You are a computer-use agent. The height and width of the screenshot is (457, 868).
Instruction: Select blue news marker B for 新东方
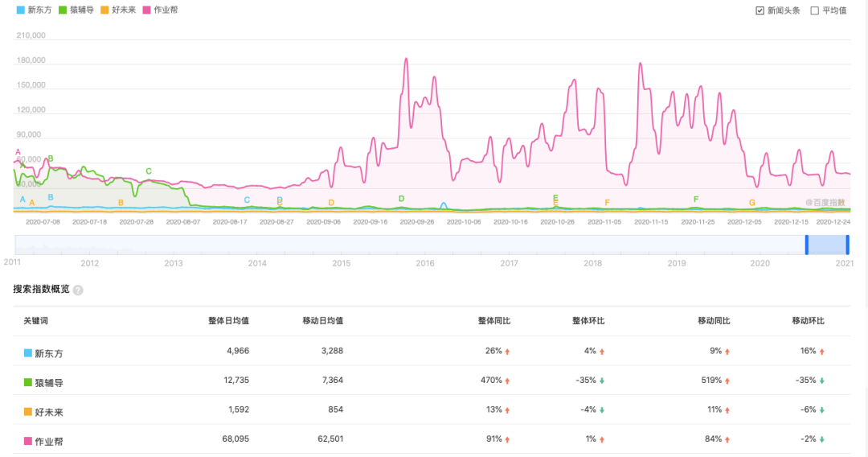(51, 197)
